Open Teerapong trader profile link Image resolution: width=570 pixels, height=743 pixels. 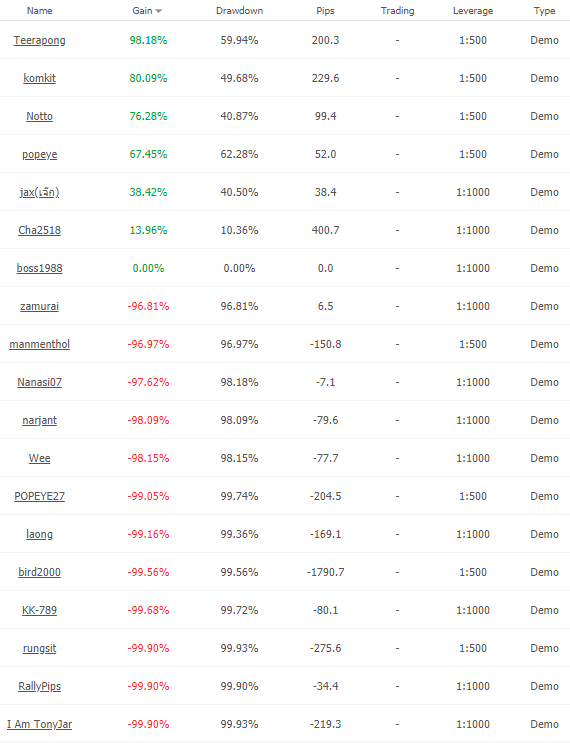(x=39, y=40)
